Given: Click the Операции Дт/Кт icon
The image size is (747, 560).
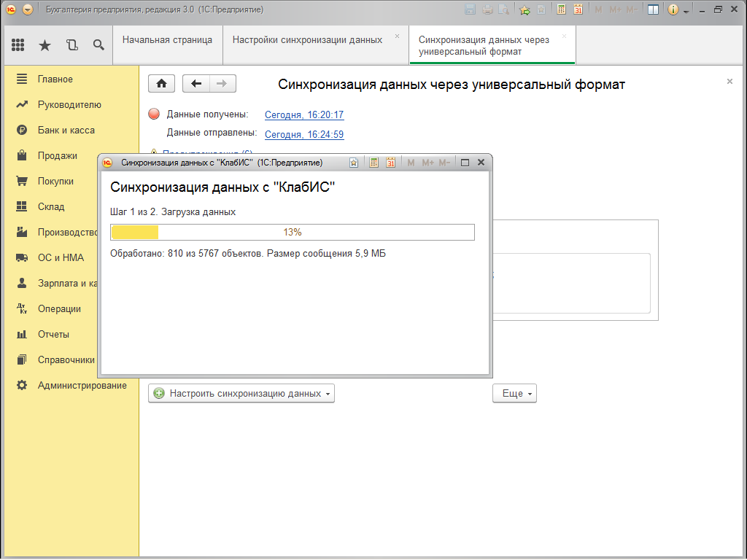Looking at the screenshot, I should (22, 308).
